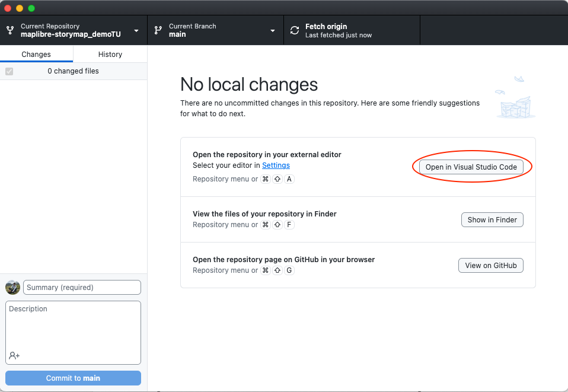Viewport: 568px width, 392px height.
Task: Open the repository dropdown arrow for maplibre-storymap_demoTU
Action: pyautogui.click(x=135, y=30)
